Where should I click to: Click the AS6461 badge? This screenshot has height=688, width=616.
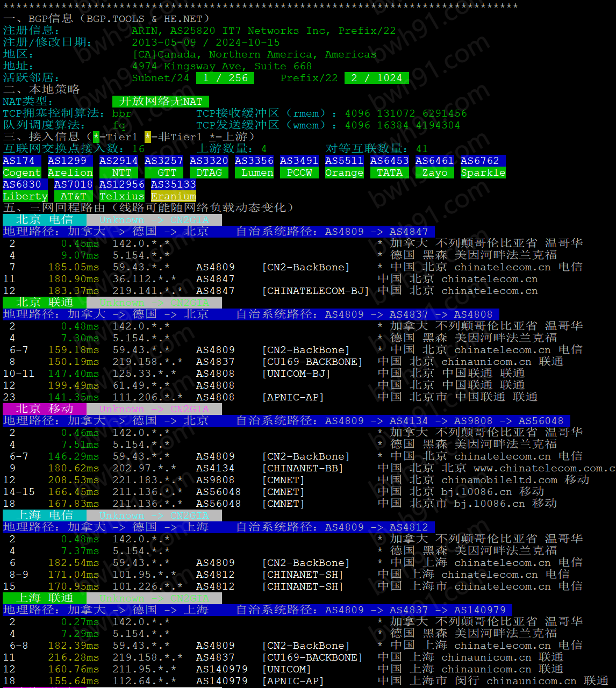[435, 161]
